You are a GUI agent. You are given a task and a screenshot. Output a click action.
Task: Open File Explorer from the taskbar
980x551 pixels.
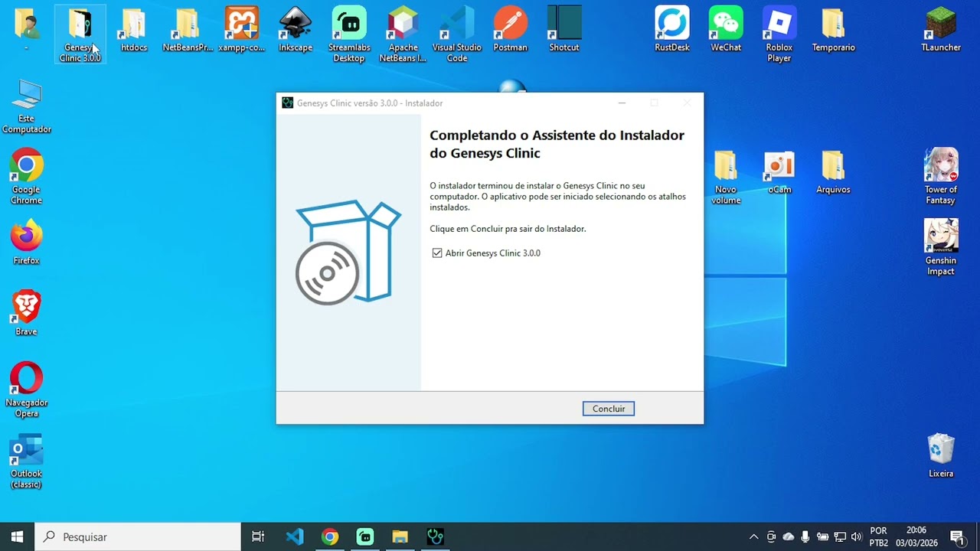pos(400,537)
